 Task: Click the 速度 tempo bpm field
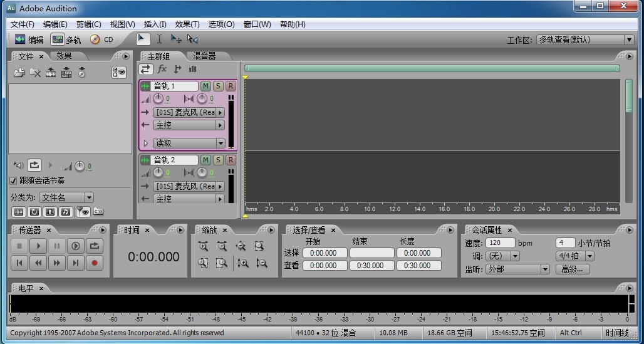click(x=500, y=242)
